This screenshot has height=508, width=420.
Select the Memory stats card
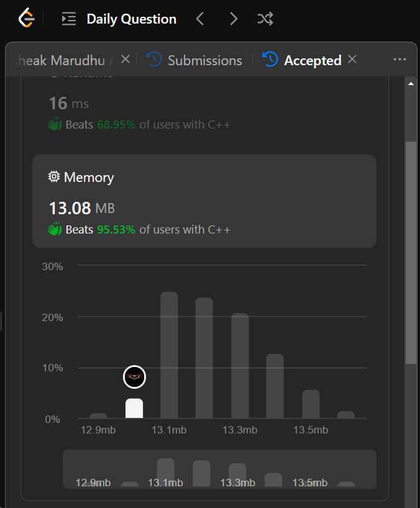[204, 201]
